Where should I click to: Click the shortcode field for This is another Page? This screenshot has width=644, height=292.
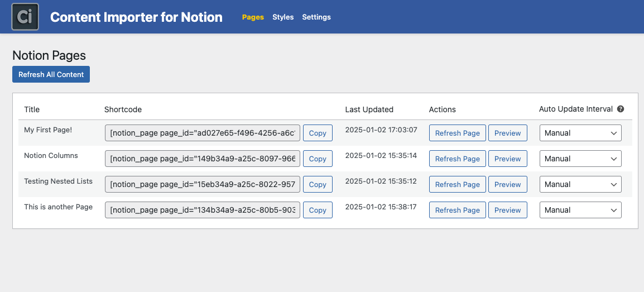[x=203, y=210]
